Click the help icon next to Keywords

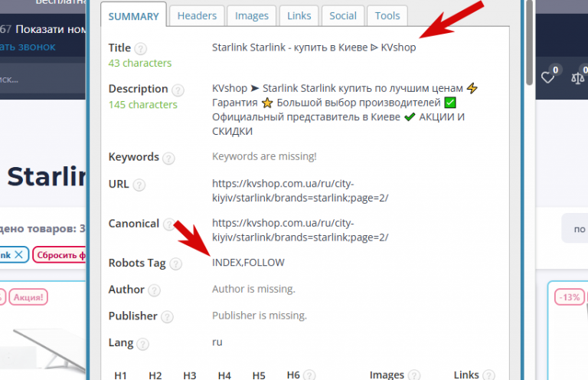coord(168,159)
